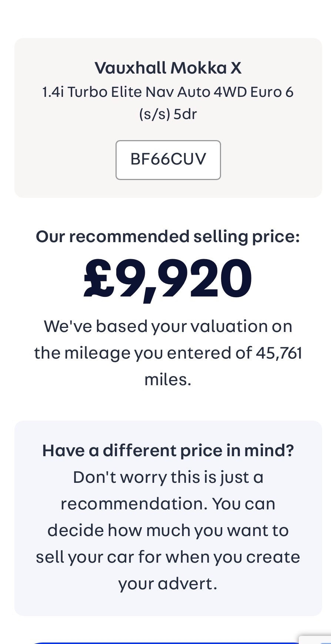Click the "recommendation. You can" text line
This screenshot has width=331, height=644.
tap(168, 504)
